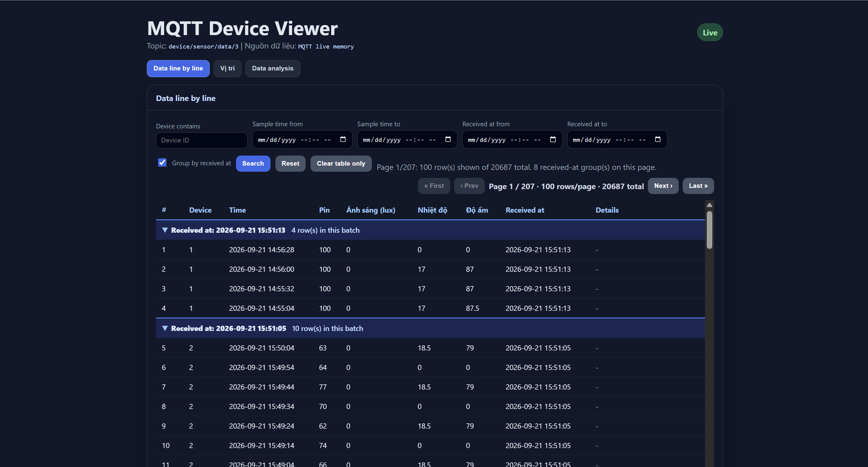This screenshot has width=868, height=467.
Task: Click pagination label 'Page 1 / 207 · 100 rows/page'
Action: coord(543,187)
